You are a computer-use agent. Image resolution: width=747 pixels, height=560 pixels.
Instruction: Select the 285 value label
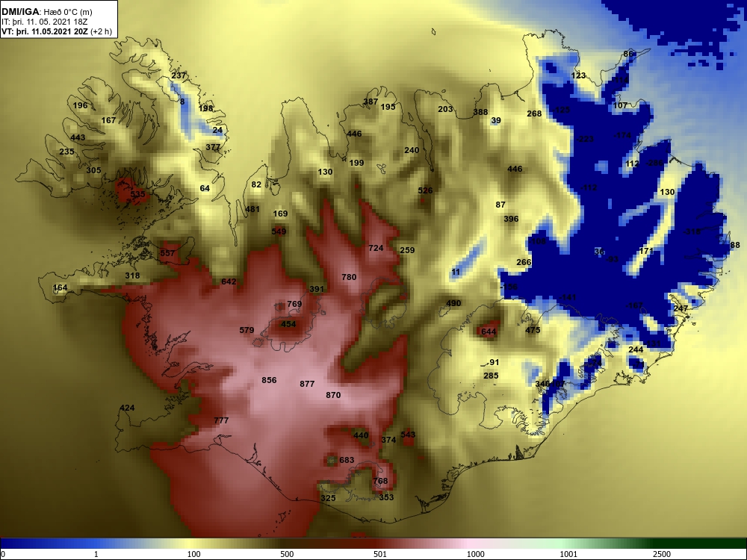pyautogui.click(x=492, y=376)
